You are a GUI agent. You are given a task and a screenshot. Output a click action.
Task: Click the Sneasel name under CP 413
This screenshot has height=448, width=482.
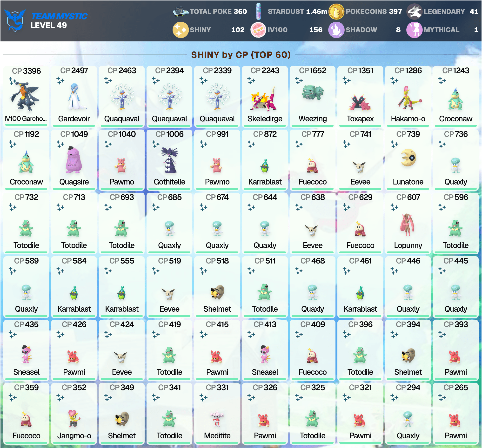click(265, 372)
